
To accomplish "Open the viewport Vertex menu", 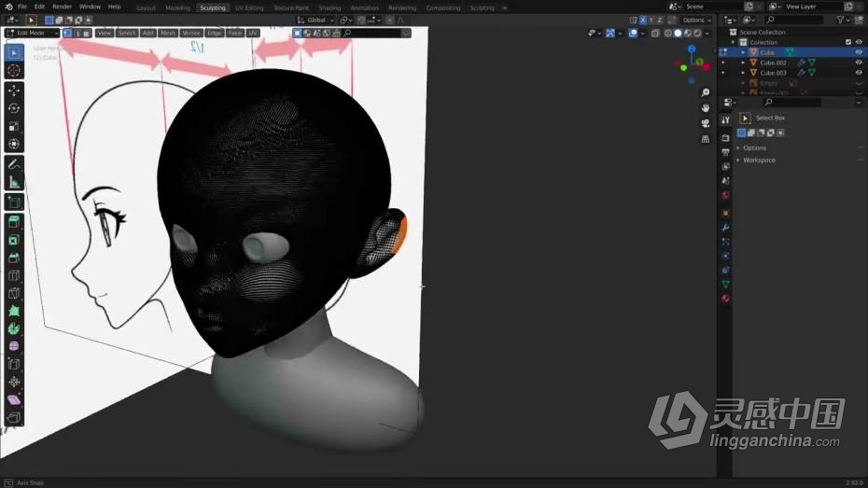I will (191, 34).
